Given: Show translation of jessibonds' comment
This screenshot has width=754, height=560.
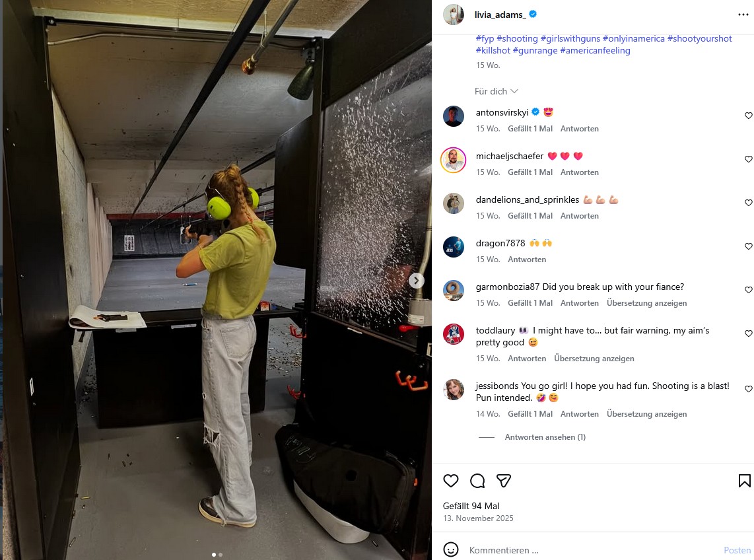Looking at the screenshot, I should [646, 414].
